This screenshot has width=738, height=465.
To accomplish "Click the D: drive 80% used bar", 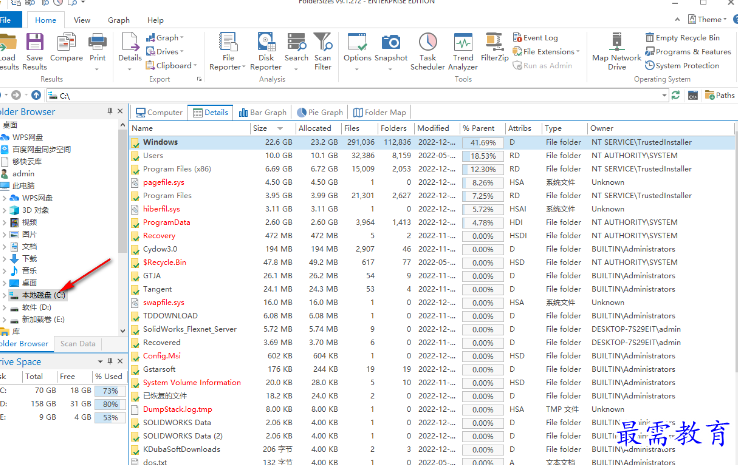I will pyautogui.click(x=110, y=404).
